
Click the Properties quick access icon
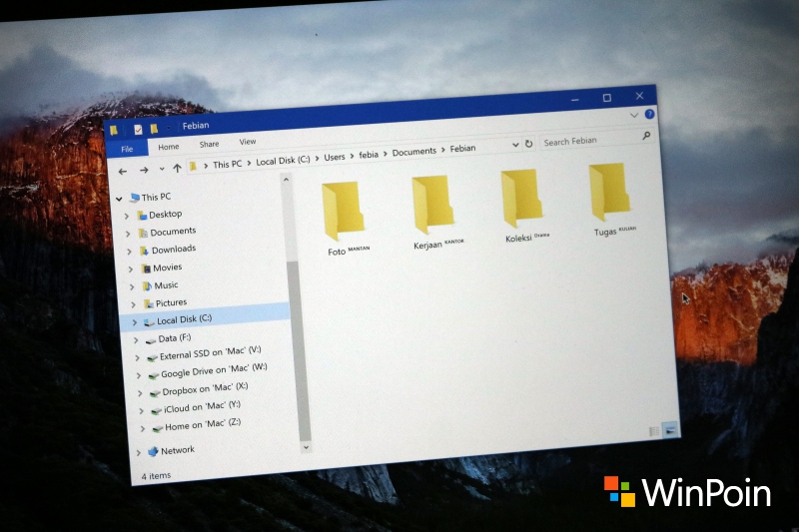pyautogui.click(x=138, y=130)
